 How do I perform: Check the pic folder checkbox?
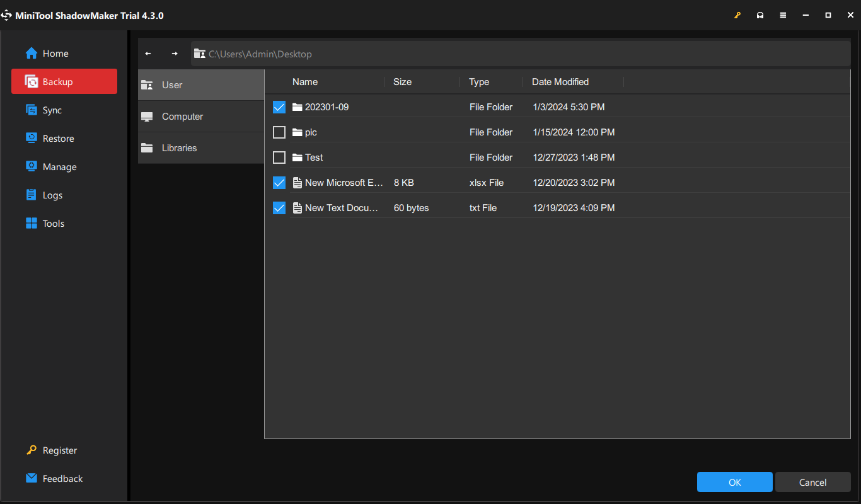click(279, 132)
